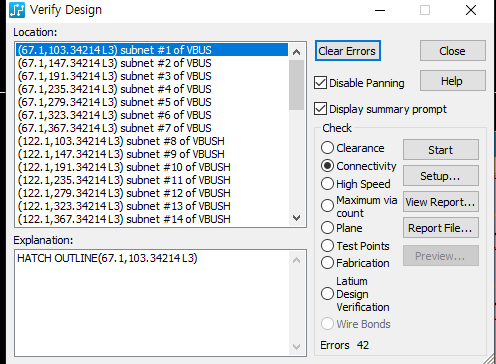496x364 pixels.
Task: Choose the High Speed radio button
Action: click(x=327, y=184)
